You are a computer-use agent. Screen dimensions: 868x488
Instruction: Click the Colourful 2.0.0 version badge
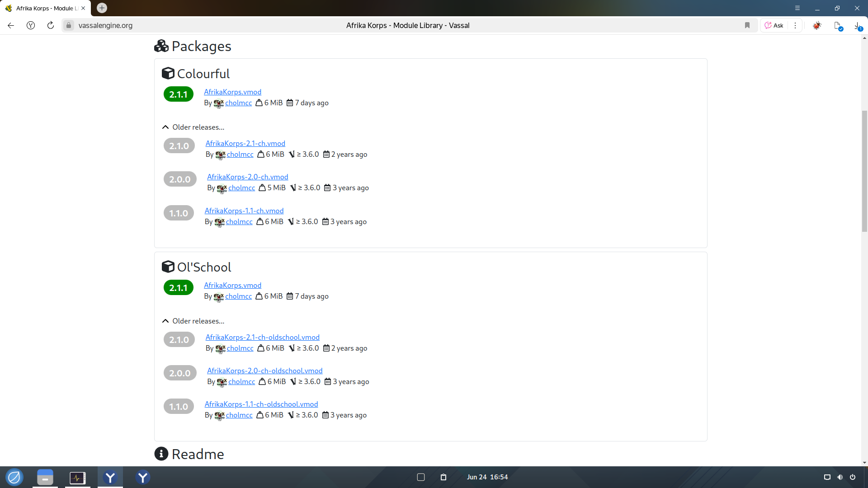(x=180, y=179)
